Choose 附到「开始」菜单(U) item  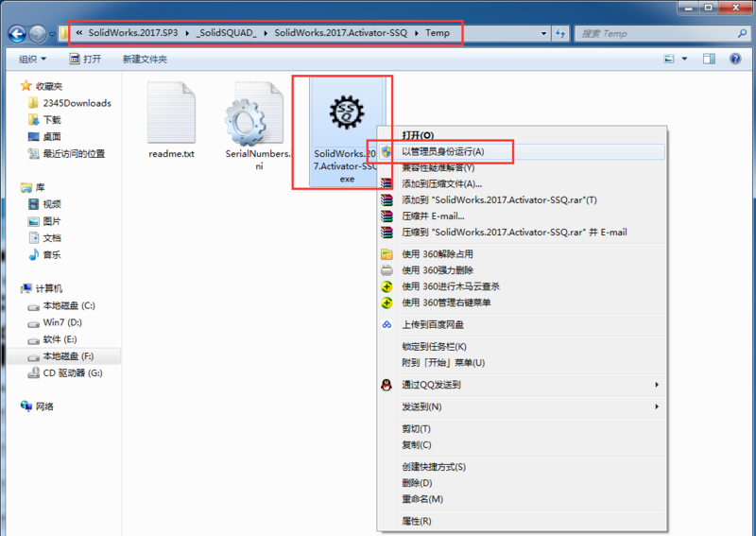click(x=522, y=362)
